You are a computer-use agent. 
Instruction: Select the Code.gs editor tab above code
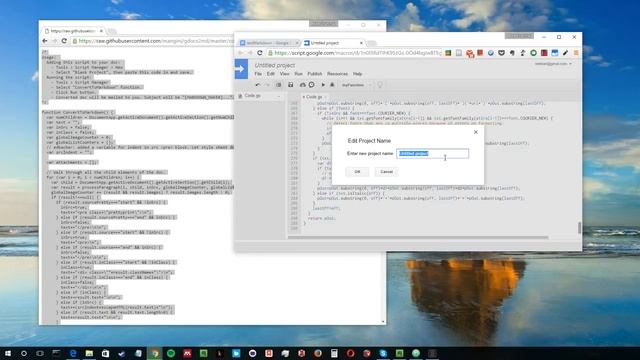coord(314,97)
